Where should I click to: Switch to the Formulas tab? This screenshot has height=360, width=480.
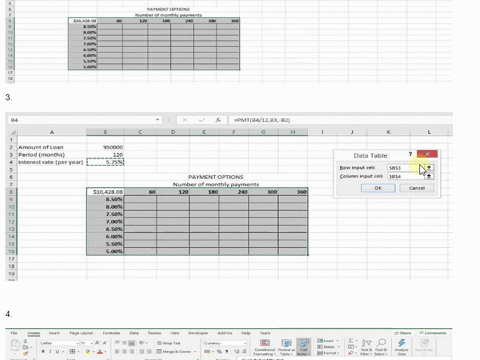pyautogui.click(x=111, y=333)
